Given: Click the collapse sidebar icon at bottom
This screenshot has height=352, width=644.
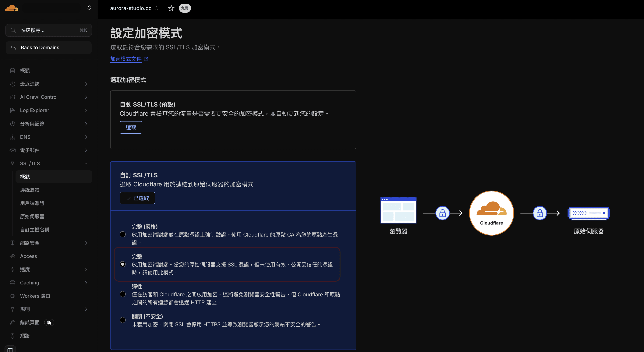Looking at the screenshot, I should coord(10,350).
